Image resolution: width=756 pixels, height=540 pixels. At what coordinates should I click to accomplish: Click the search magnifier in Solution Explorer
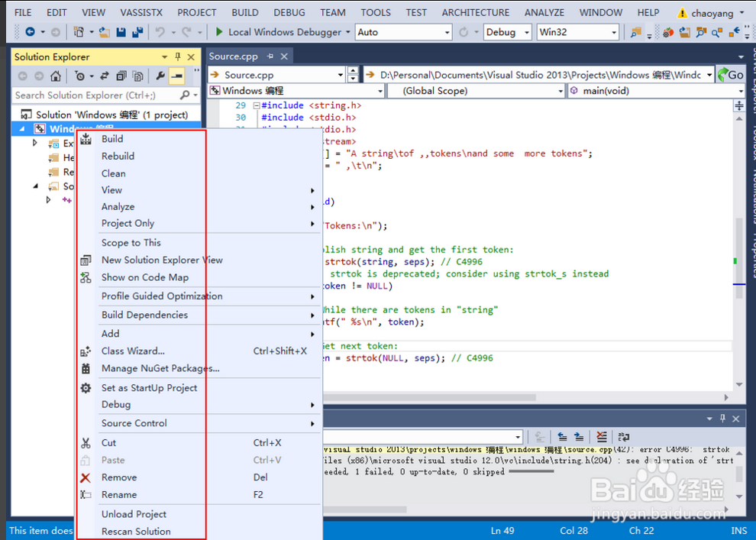185,95
